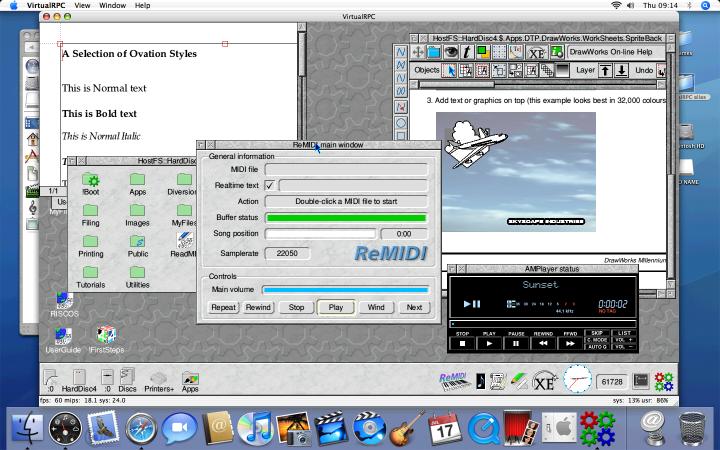Toggle the Realtime text checkbox

point(269,185)
